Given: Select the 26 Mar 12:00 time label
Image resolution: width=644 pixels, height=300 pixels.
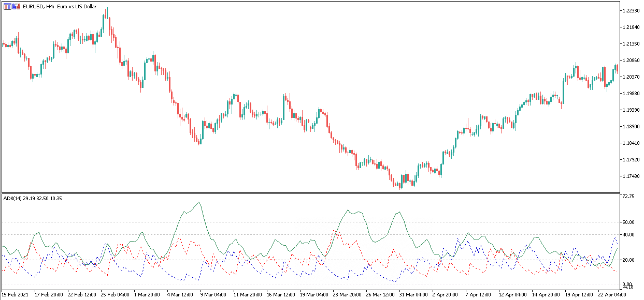Looking at the screenshot, I should click(380, 294).
